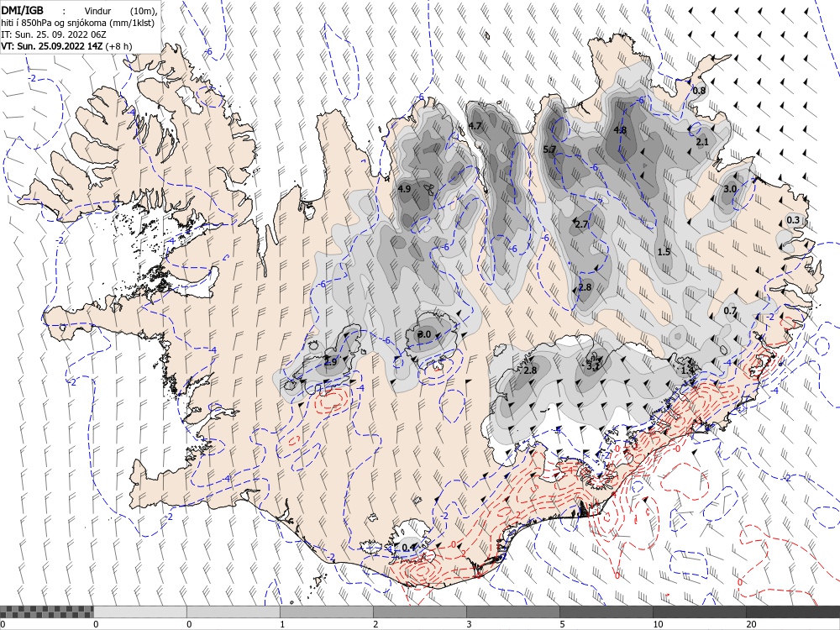Click the 0.7 snowfall value label
This screenshot has height=630, width=840.
(x=730, y=311)
